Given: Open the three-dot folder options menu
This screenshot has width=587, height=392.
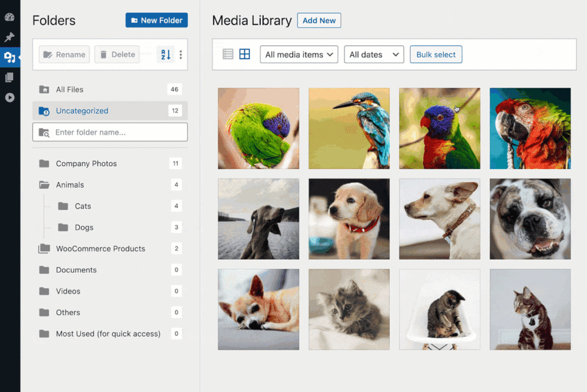Looking at the screenshot, I should click(x=181, y=54).
